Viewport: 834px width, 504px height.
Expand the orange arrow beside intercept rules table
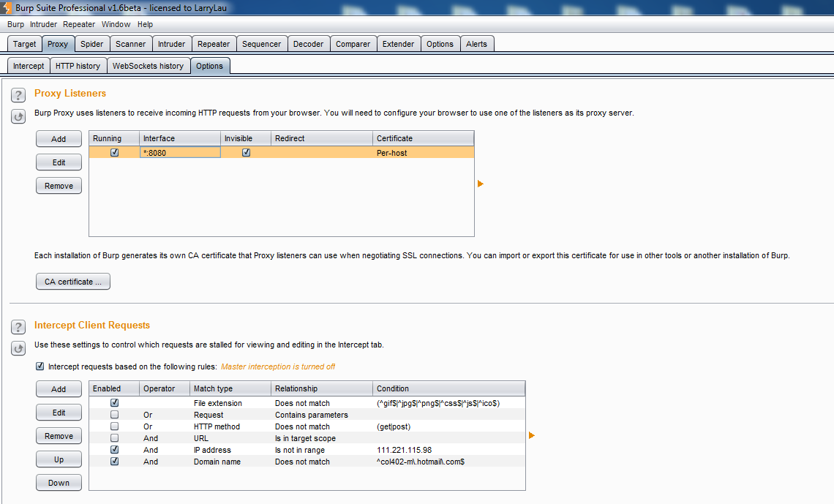(531, 435)
